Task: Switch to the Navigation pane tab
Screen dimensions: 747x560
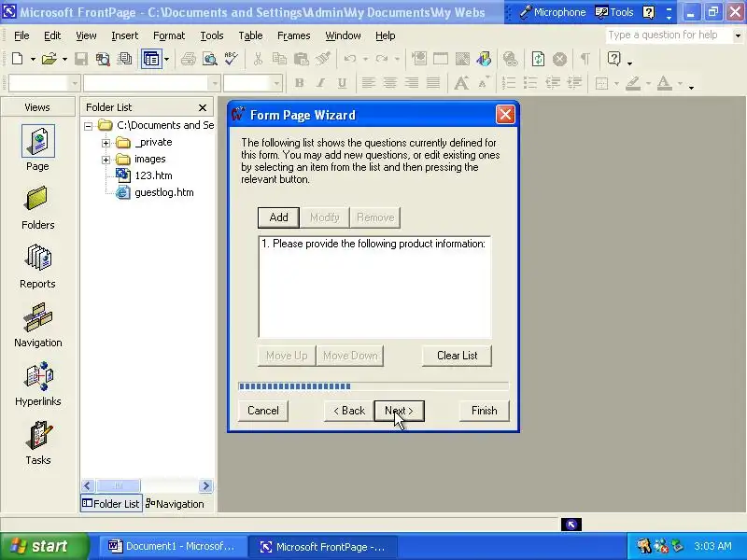Action: tap(175, 504)
